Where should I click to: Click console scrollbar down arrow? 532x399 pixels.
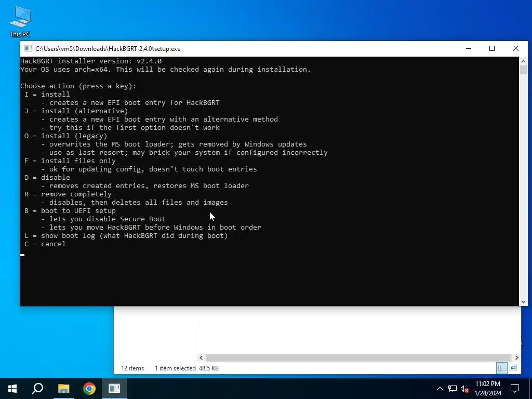[x=523, y=302]
